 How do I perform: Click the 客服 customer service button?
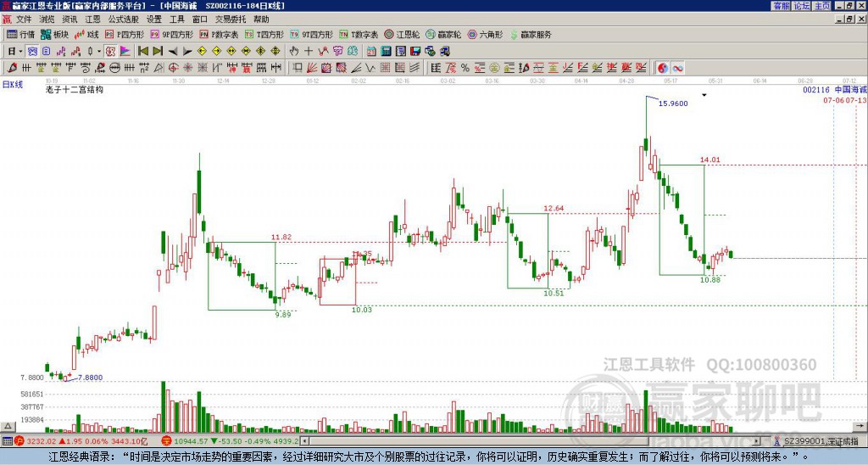[x=781, y=6]
